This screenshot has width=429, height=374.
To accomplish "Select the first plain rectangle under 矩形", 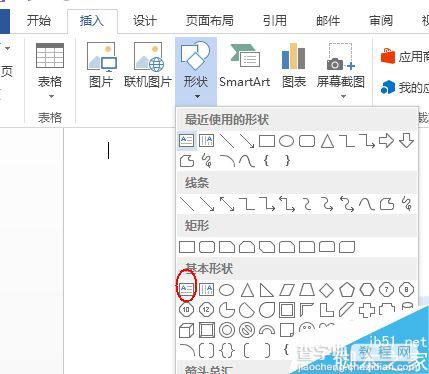I will click(187, 247).
